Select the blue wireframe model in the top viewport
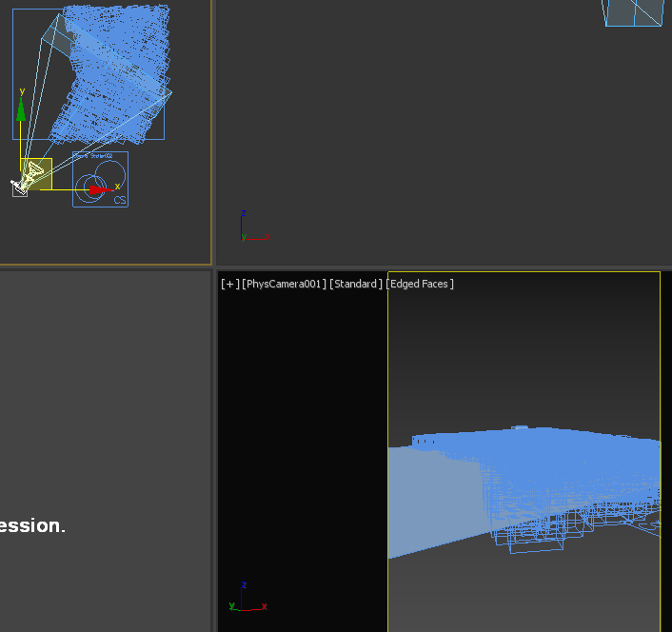 click(x=112, y=74)
